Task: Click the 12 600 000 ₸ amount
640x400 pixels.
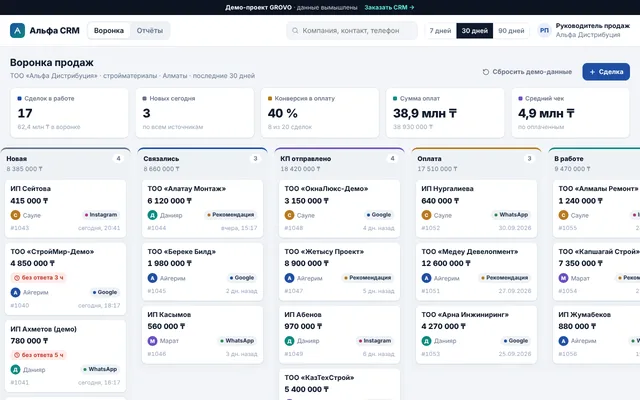Action: tap(446, 263)
